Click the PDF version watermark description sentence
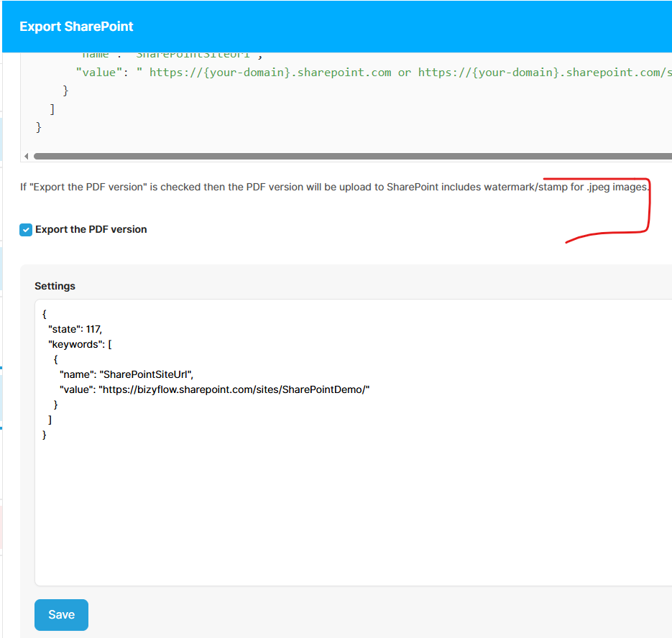 [x=335, y=188]
